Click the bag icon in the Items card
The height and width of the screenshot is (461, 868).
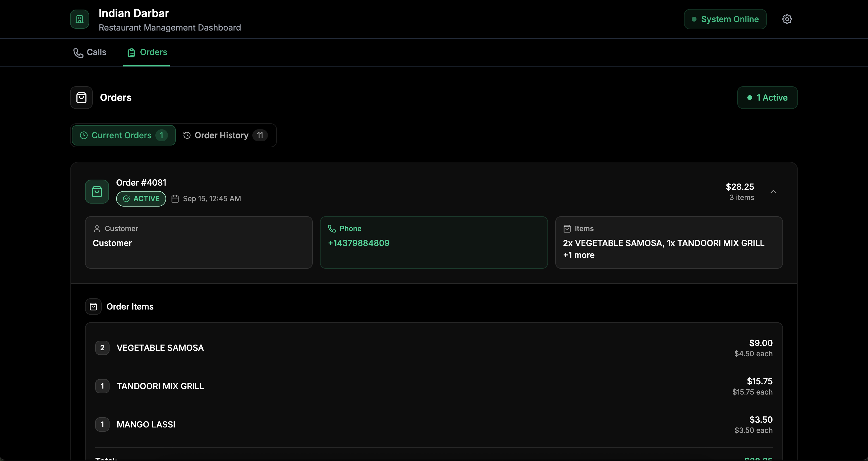[567, 228]
